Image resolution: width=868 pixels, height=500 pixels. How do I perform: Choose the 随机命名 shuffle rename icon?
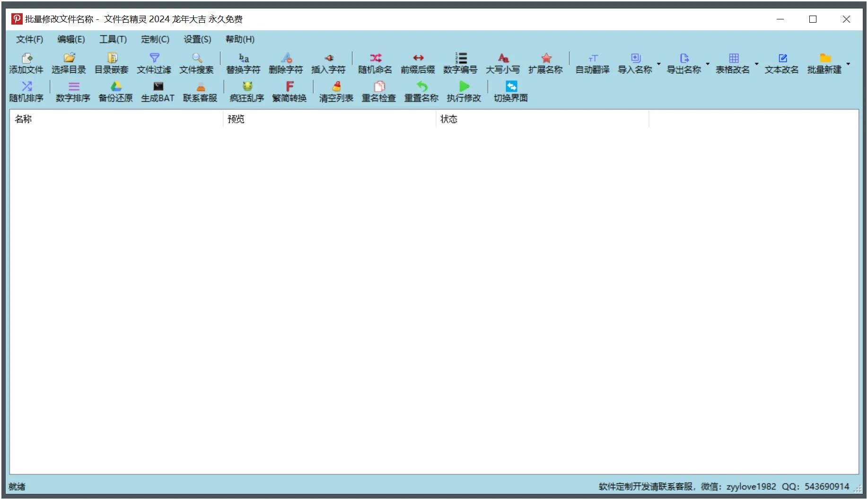point(375,59)
